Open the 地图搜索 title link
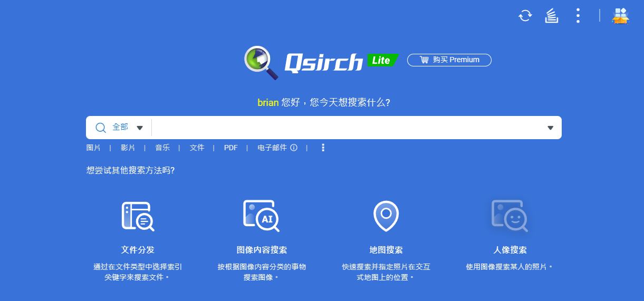 click(386, 250)
